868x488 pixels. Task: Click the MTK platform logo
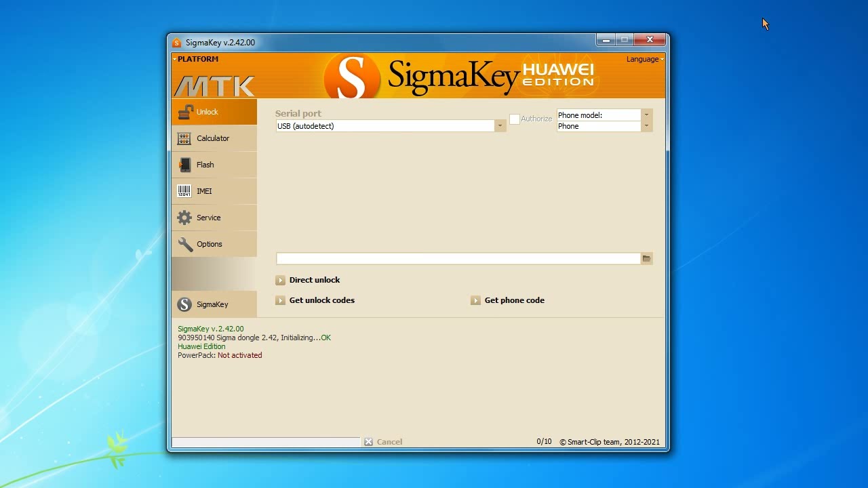pos(214,86)
